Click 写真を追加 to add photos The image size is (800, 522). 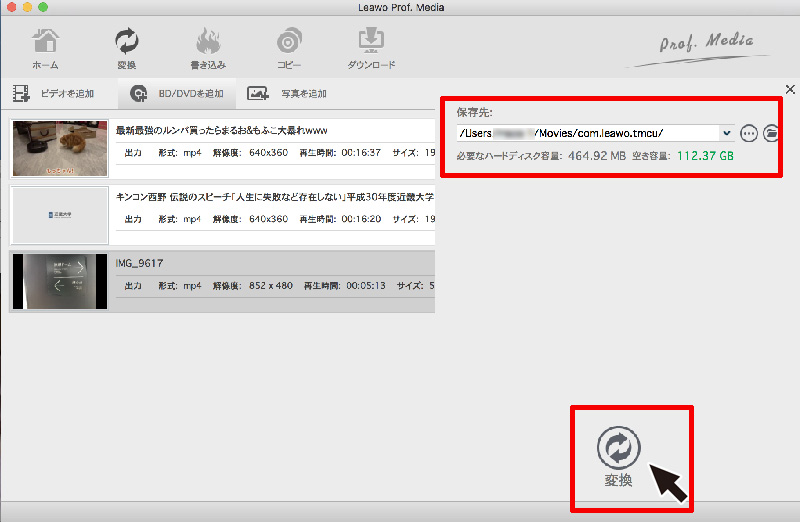[287, 93]
